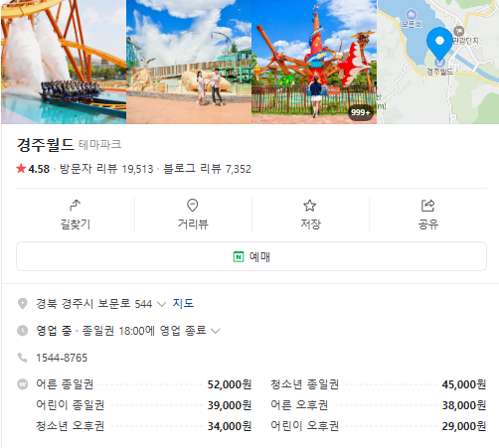The height and width of the screenshot is (448, 499).
Task: Open 방문자 리뷰 19,513 link
Action: tap(106, 169)
